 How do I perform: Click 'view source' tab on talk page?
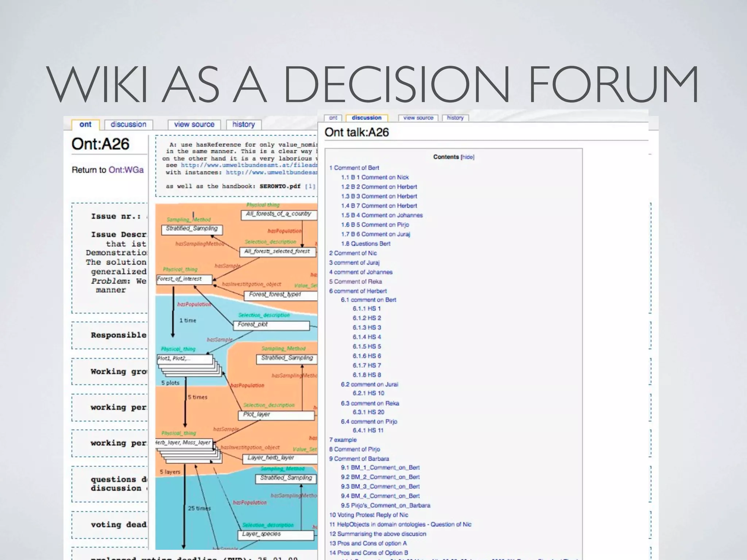pos(418,118)
